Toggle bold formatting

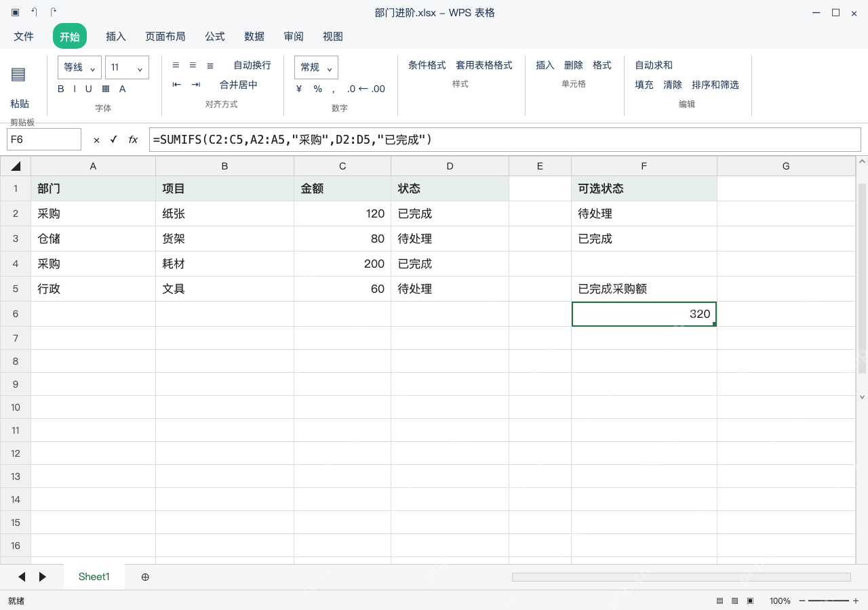[61, 89]
